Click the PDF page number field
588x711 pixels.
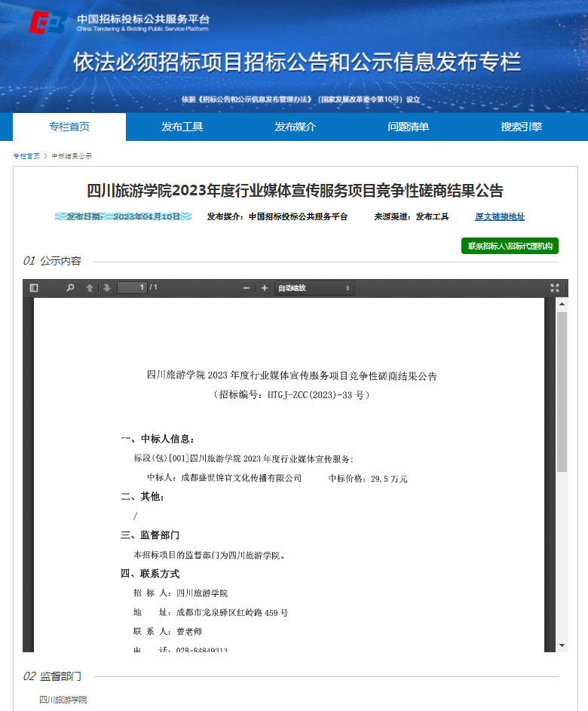point(132,287)
